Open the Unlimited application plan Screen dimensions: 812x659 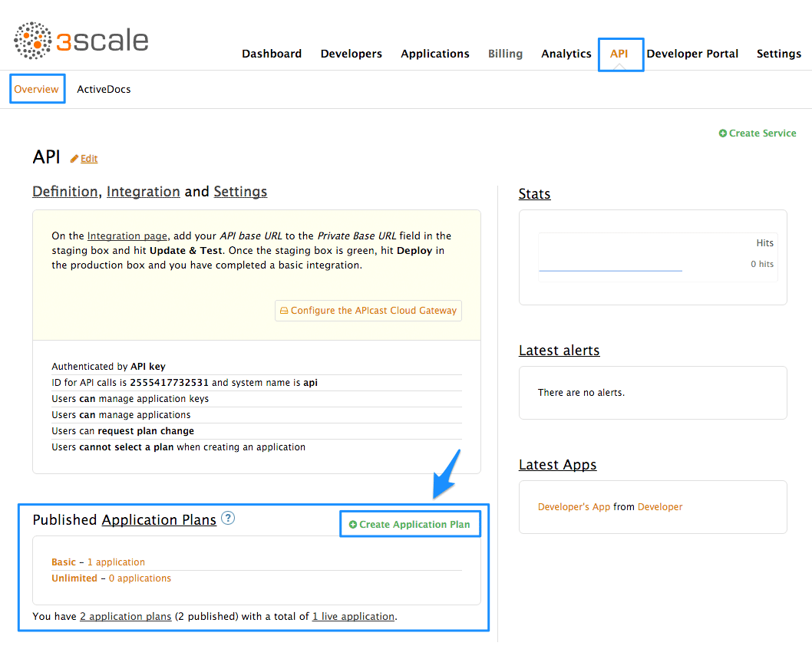74,578
